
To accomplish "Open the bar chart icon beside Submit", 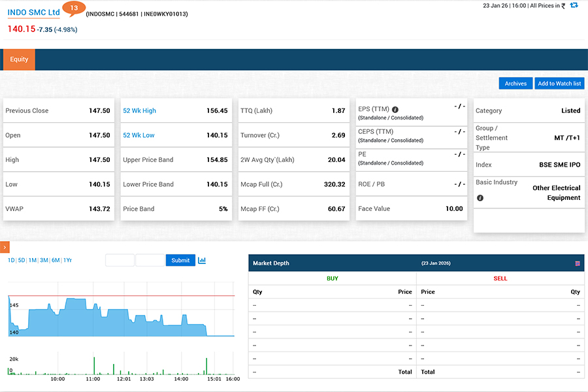I will (202, 260).
